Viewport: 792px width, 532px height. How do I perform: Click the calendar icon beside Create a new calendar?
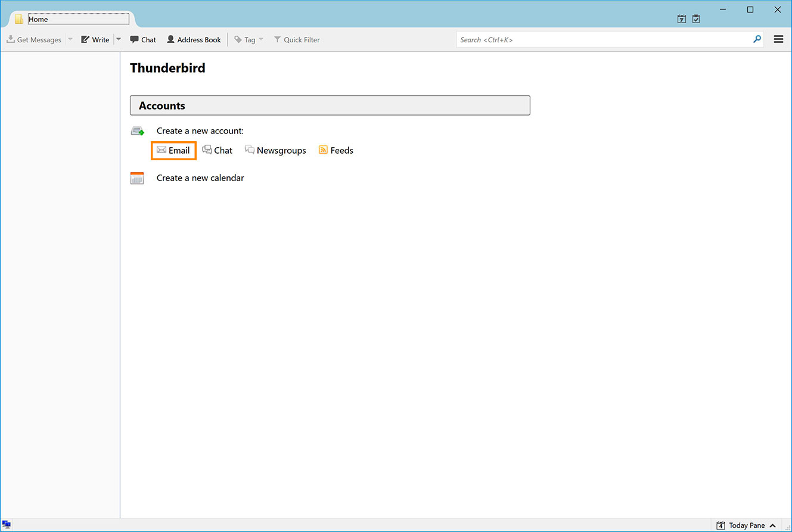click(137, 178)
